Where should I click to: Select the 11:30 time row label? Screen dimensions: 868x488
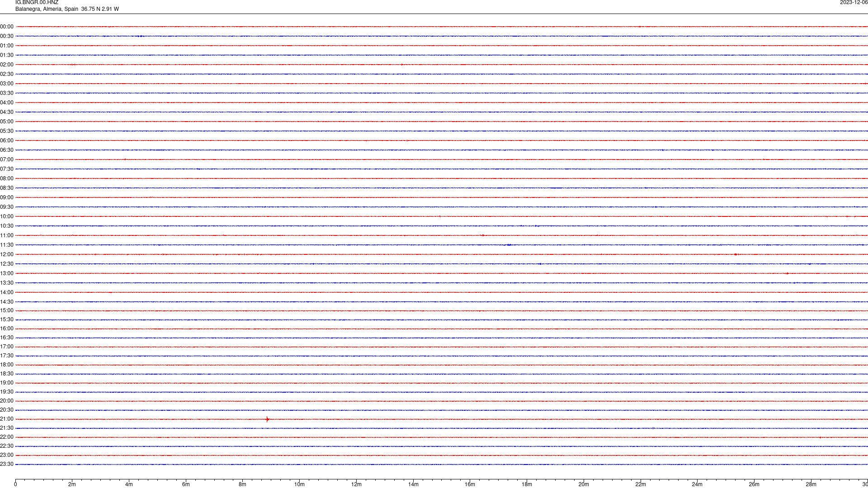(7, 245)
